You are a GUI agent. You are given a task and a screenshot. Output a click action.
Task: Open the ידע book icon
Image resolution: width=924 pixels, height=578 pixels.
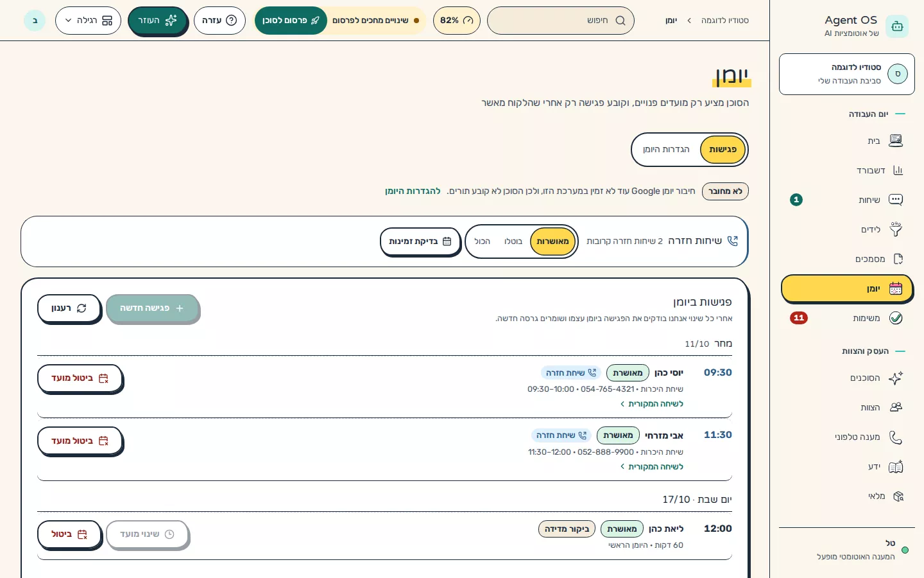[896, 466]
